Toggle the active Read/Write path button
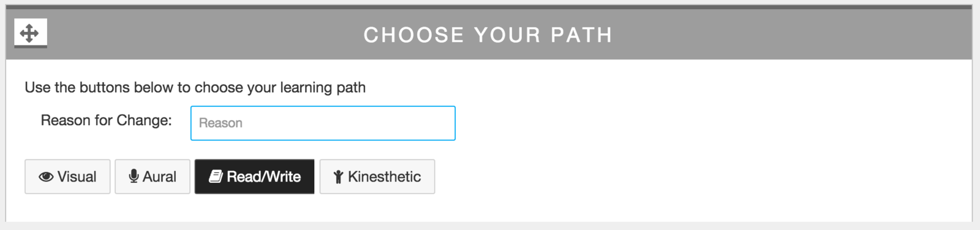This screenshot has width=980, height=230. click(x=254, y=177)
